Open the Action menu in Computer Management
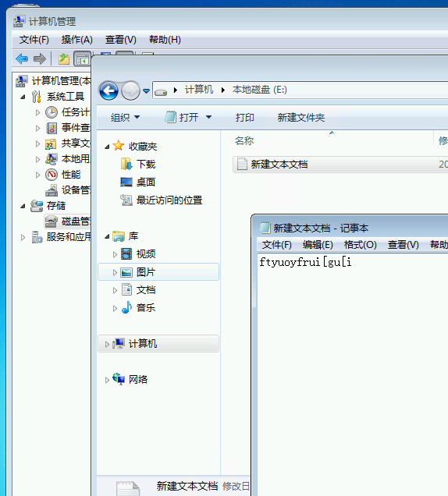This screenshot has width=448, height=496. pos(77,40)
